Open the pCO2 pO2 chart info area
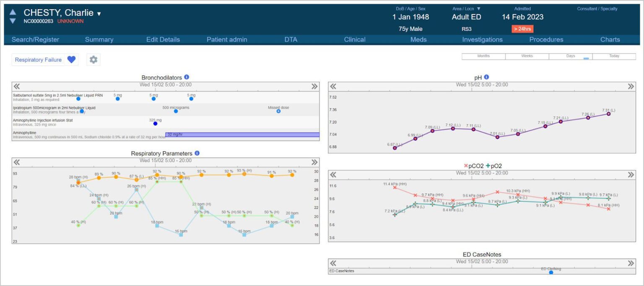 [x=484, y=165]
